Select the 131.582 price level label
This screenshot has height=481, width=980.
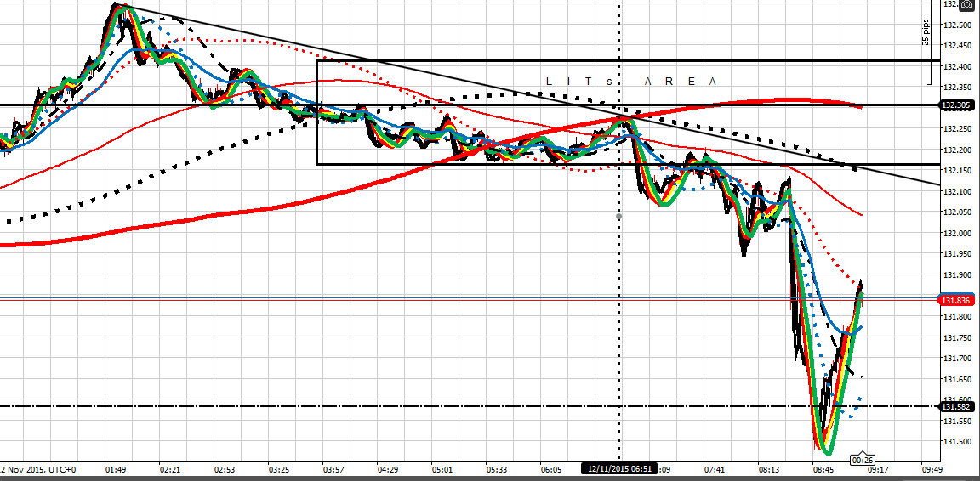[x=959, y=407]
